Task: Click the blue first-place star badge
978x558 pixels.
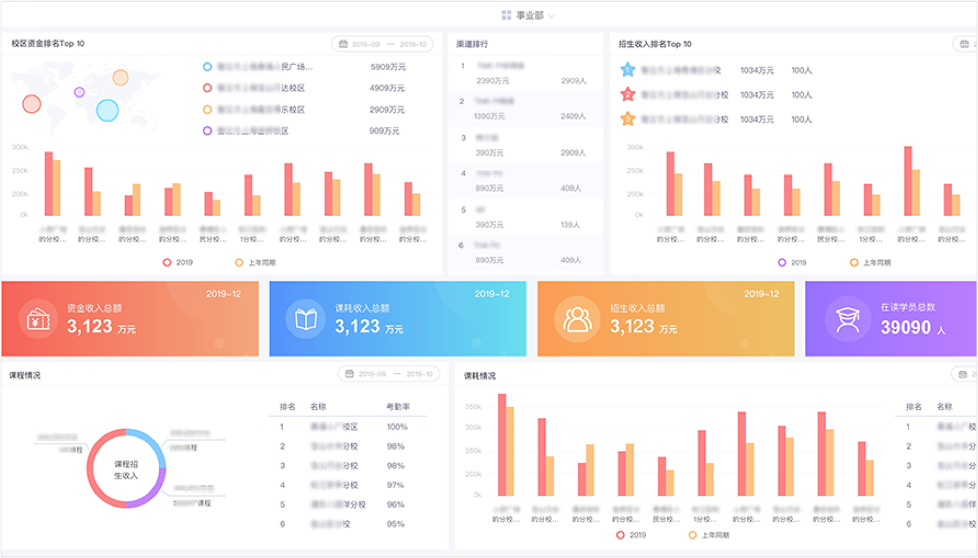Action: click(627, 70)
